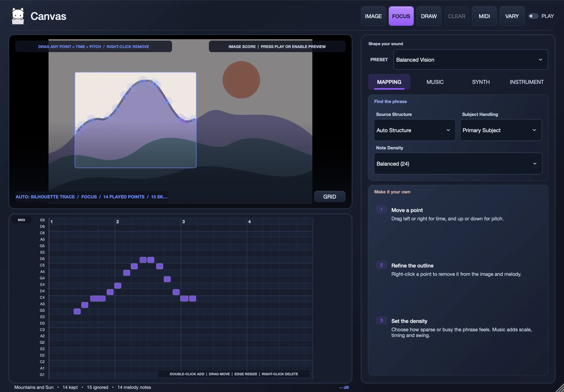Click '14 melody notes' in status bar

click(x=134, y=387)
